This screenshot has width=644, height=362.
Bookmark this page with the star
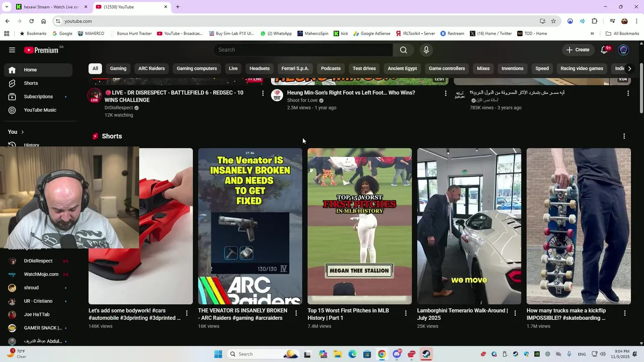click(553, 21)
